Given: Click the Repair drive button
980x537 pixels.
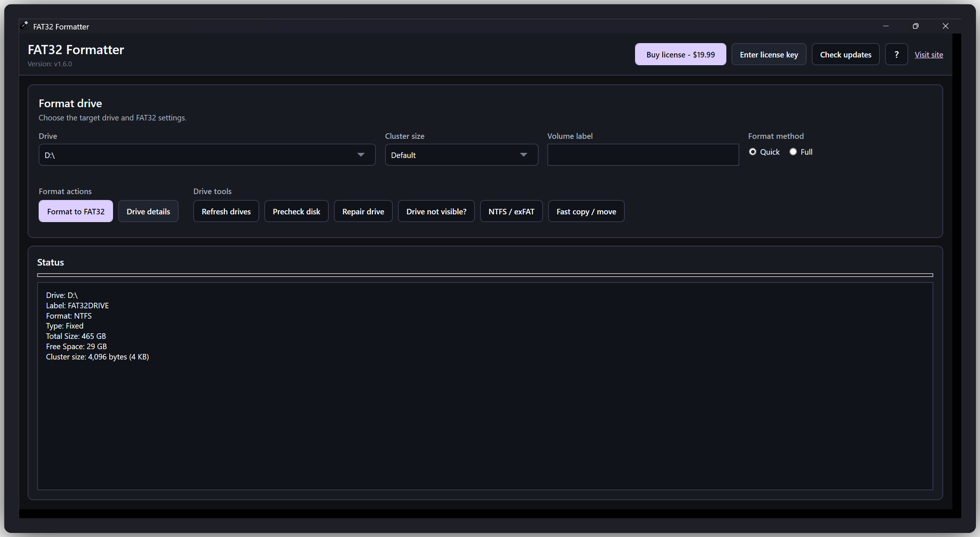Looking at the screenshot, I should [363, 211].
